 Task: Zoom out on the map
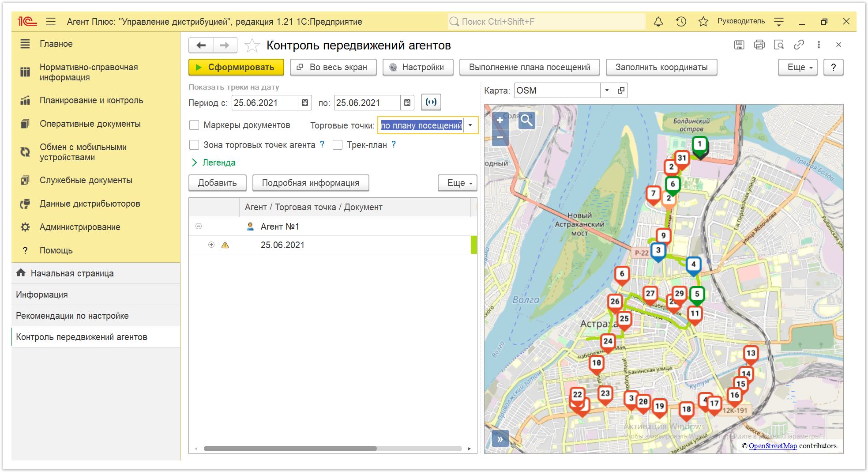500,137
